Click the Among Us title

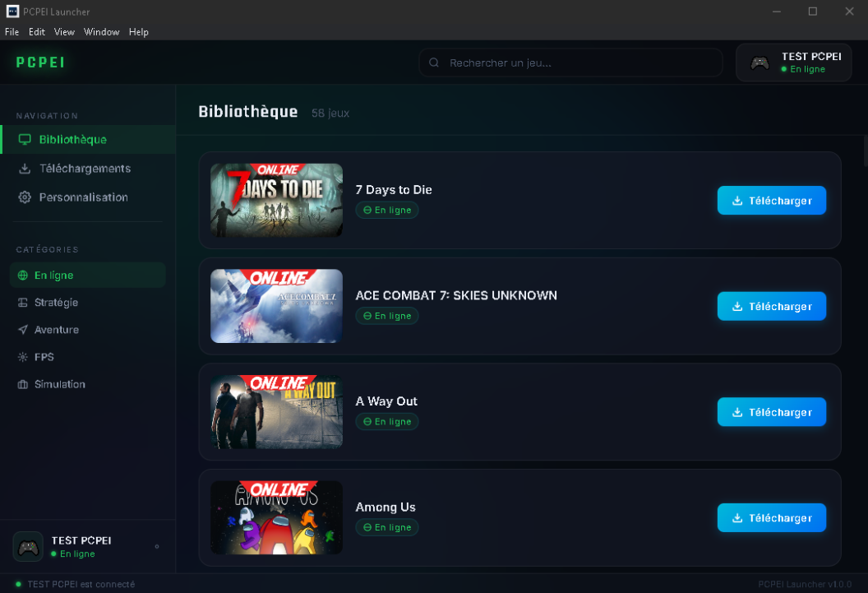(x=386, y=507)
